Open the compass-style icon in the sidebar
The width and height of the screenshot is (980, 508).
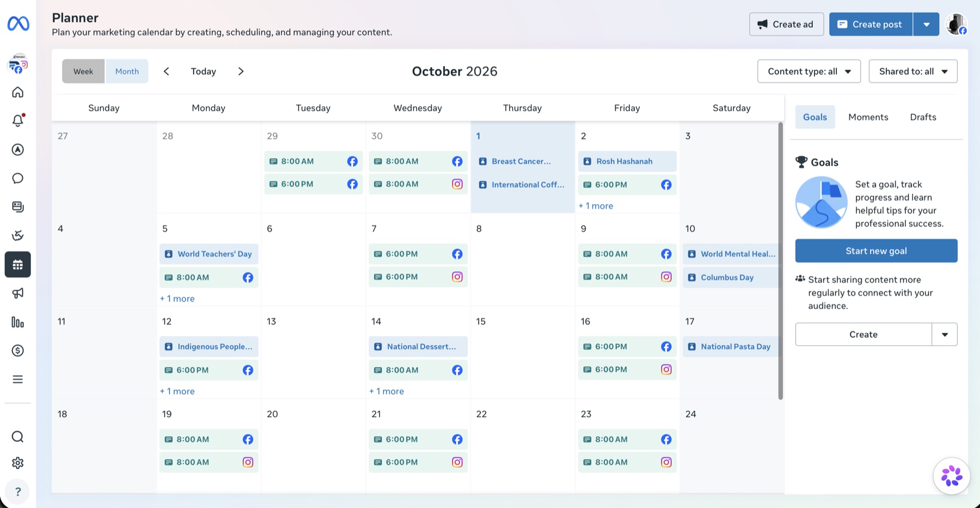point(18,149)
